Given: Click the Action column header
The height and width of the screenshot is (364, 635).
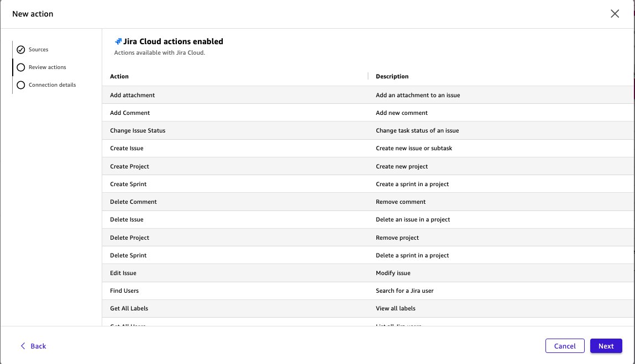Looking at the screenshot, I should 119,76.
